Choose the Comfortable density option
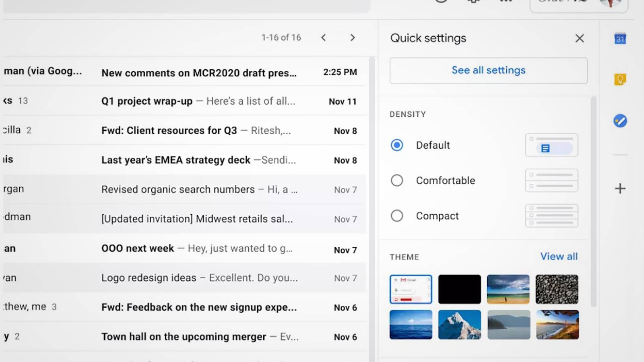The height and width of the screenshot is (362, 644). coord(397,181)
